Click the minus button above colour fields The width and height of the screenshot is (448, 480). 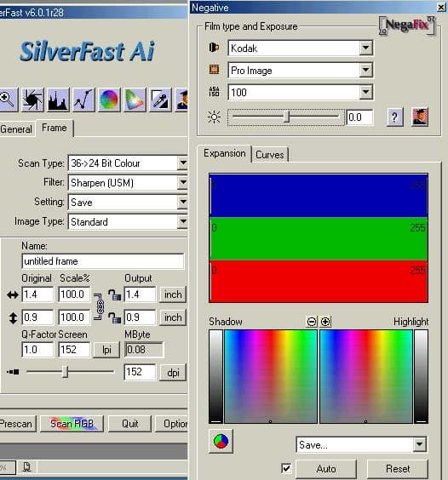tap(312, 322)
